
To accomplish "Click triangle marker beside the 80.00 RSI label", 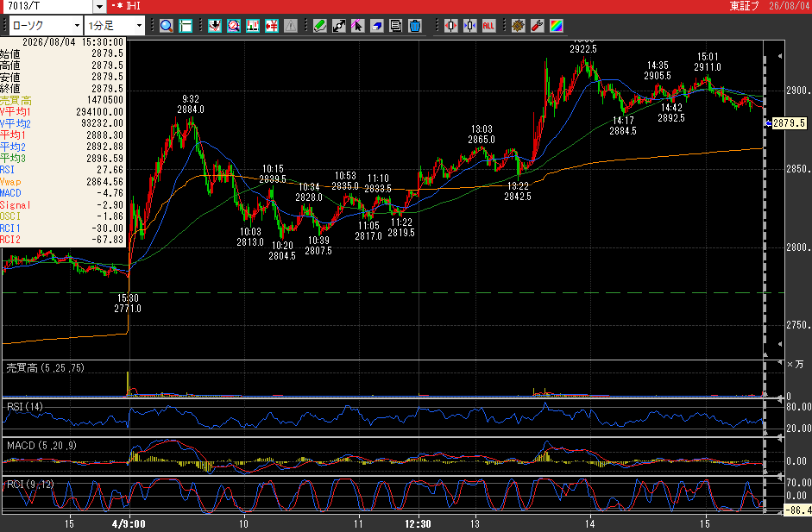I will (x=780, y=399).
